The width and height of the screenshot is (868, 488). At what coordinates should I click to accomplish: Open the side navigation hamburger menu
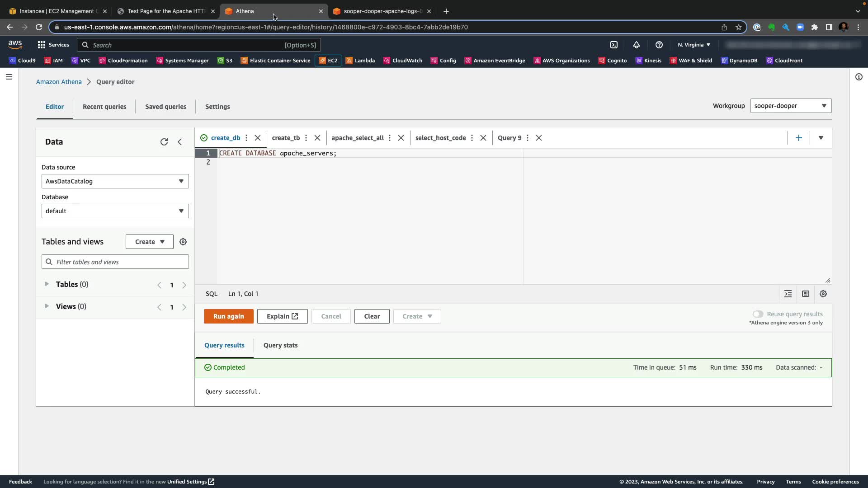(x=9, y=77)
